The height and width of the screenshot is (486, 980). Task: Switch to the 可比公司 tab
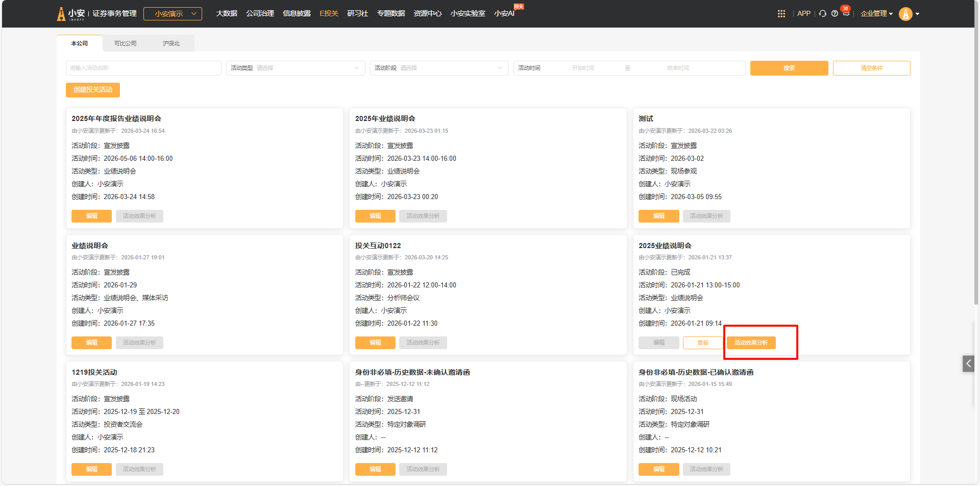pyautogui.click(x=125, y=43)
